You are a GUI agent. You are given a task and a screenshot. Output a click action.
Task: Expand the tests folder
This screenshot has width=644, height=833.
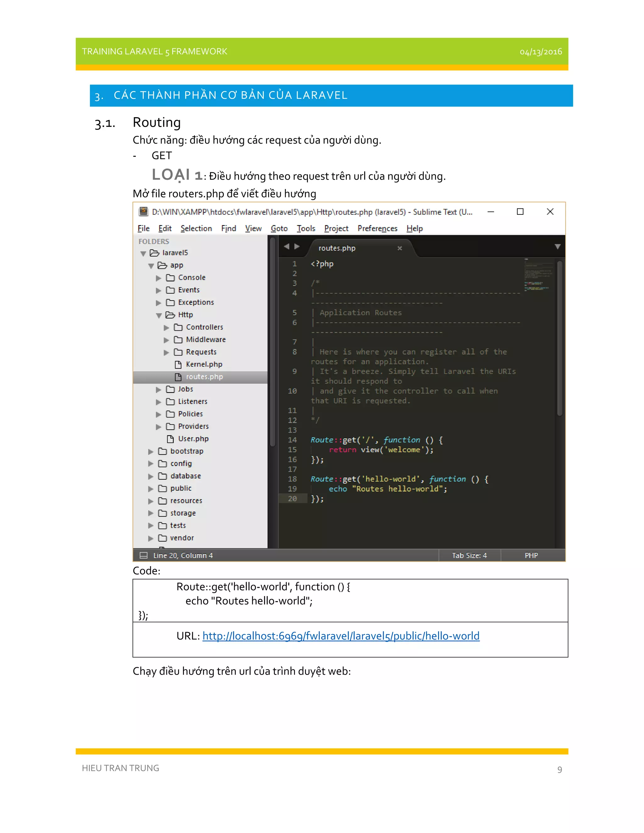coord(151,526)
